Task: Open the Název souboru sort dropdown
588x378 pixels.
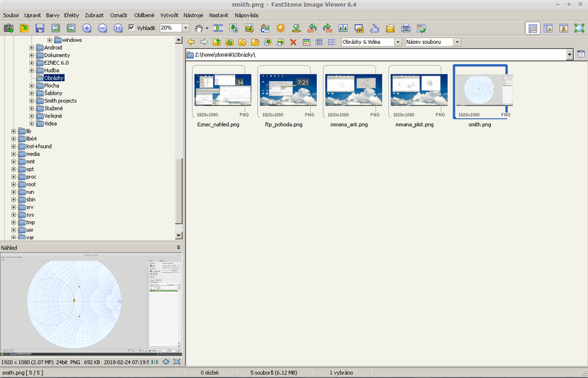Action: click(x=457, y=42)
